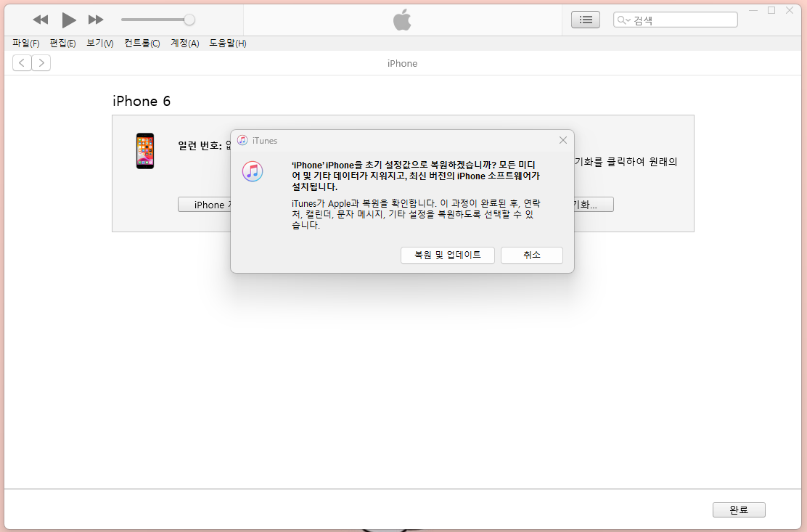This screenshot has height=532, width=807.
Task: Minimize the iTunes window
Action: (753, 10)
